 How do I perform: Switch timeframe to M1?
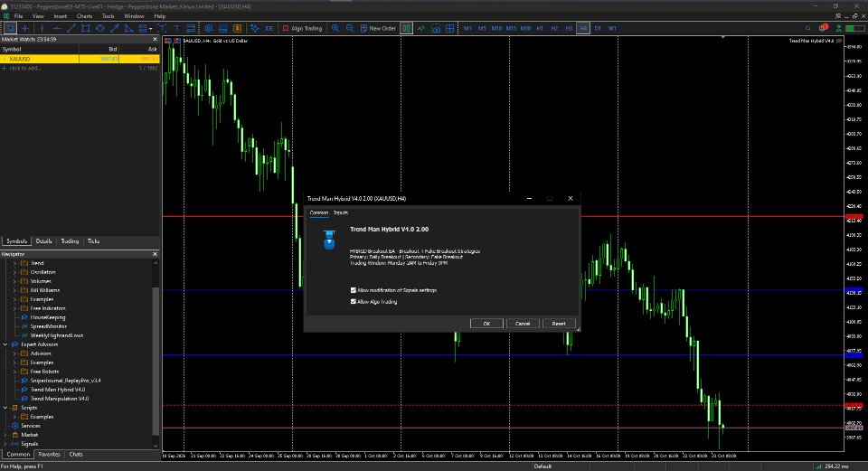point(467,28)
